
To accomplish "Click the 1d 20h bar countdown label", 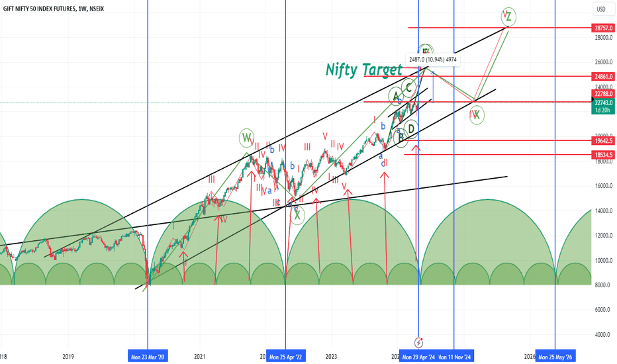I will tap(603, 110).
